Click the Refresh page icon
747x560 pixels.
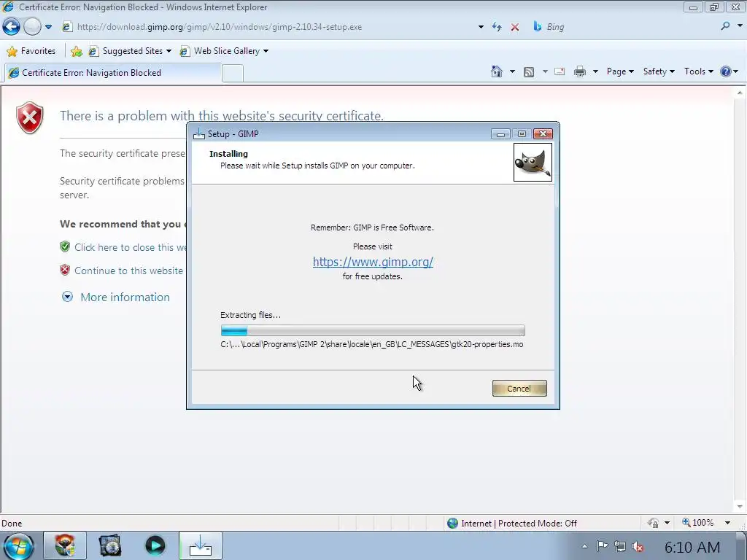click(497, 27)
